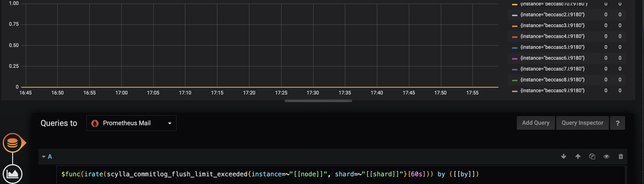
Task: Click color swatch for beccasc2.i:9180 series
Action: [x=515, y=15]
